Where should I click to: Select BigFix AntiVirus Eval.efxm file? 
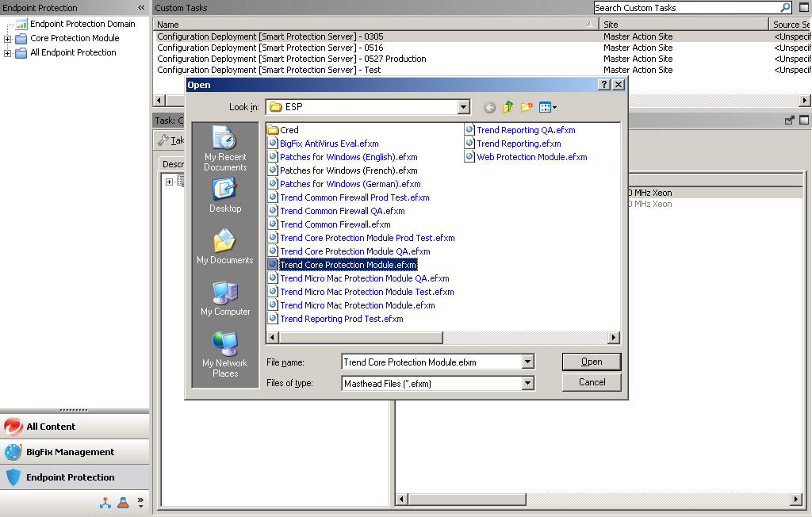pyautogui.click(x=324, y=144)
